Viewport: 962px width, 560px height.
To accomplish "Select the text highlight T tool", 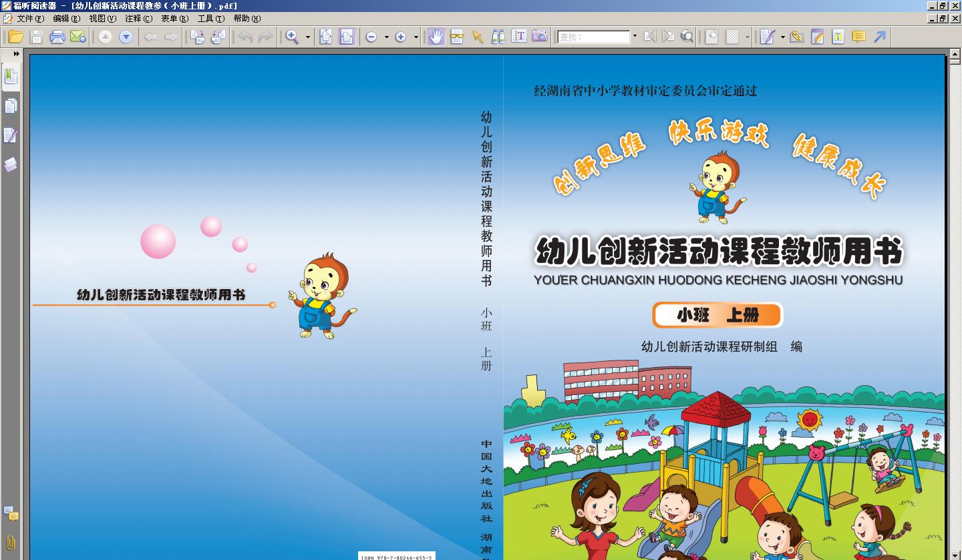I will 838,37.
